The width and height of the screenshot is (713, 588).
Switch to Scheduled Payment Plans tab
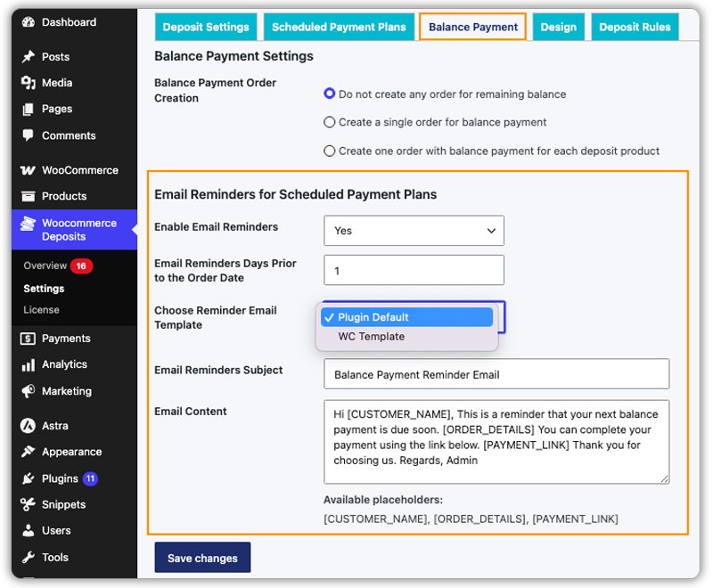tap(339, 27)
